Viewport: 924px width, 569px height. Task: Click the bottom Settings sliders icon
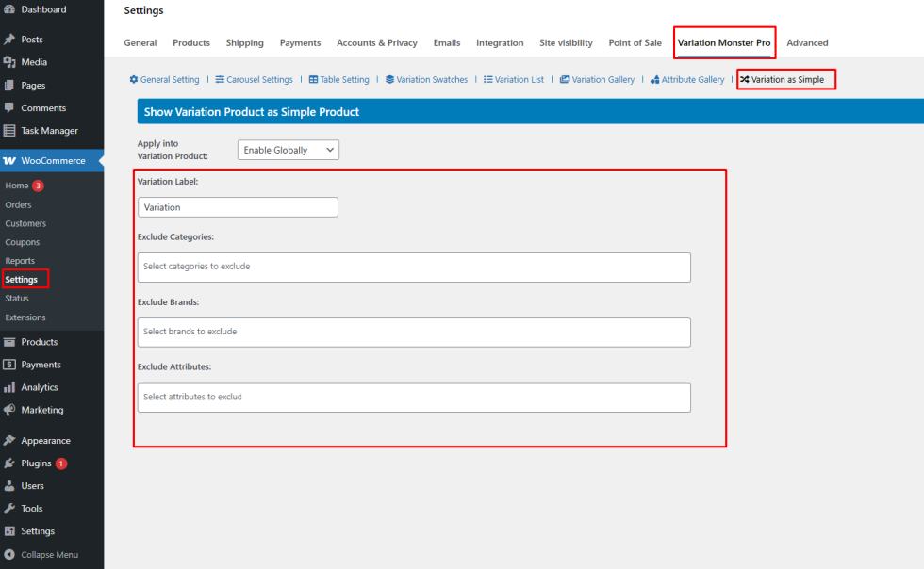[8, 531]
